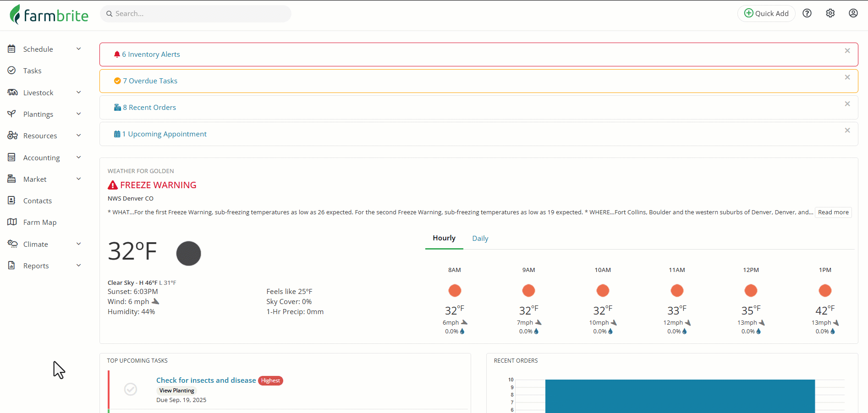Click the Climate cloud icon in sidebar

12,244
